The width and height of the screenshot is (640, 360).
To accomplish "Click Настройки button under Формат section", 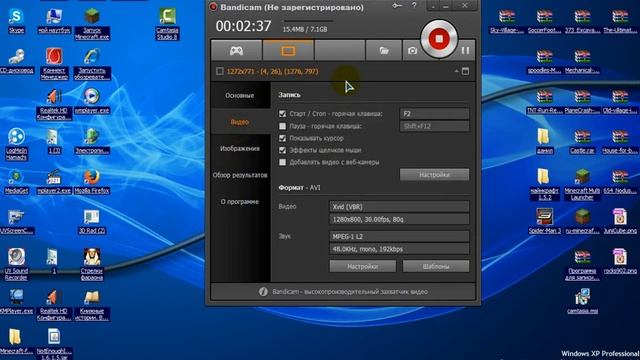I will coord(362,267).
